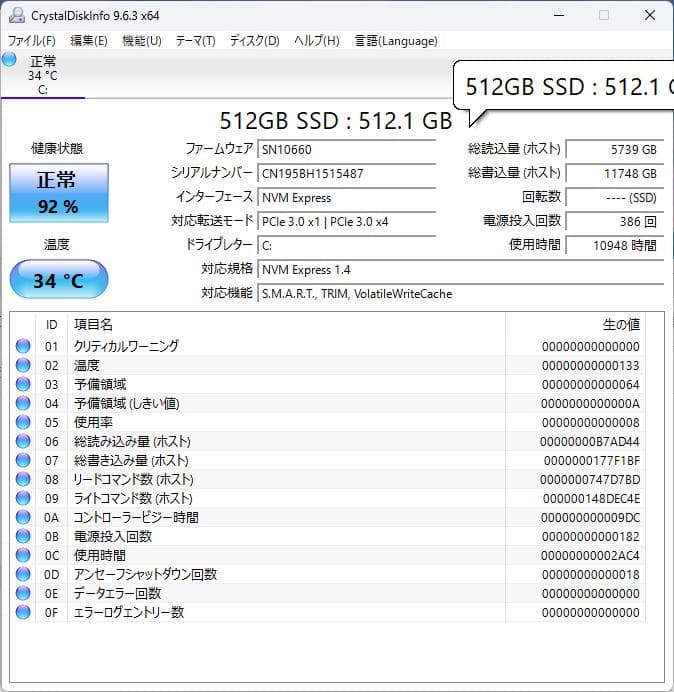Click status circle for 0D アンセーフシャットダウン回数
Image resolution: width=674 pixels, height=692 pixels.
[x=23, y=574]
